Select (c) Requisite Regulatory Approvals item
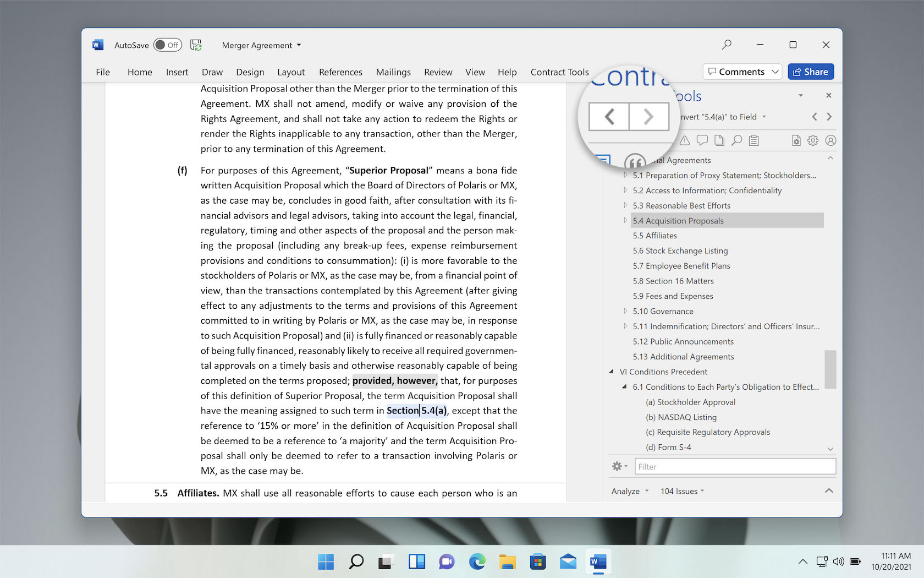Viewport: 924px width, 578px height. [x=708, y=432]
